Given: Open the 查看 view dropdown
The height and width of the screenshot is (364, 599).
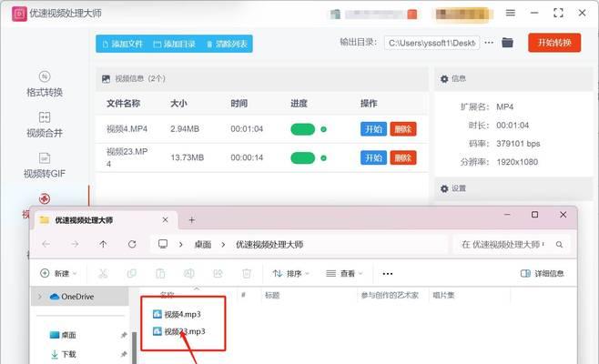Looking at the screenshot, I should pyautogui.click(x=344, y=274).
